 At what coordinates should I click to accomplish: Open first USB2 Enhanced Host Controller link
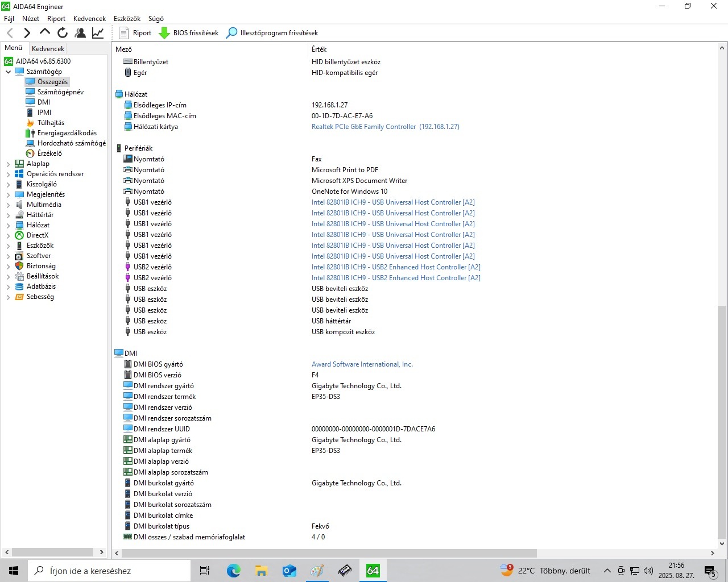396,267
